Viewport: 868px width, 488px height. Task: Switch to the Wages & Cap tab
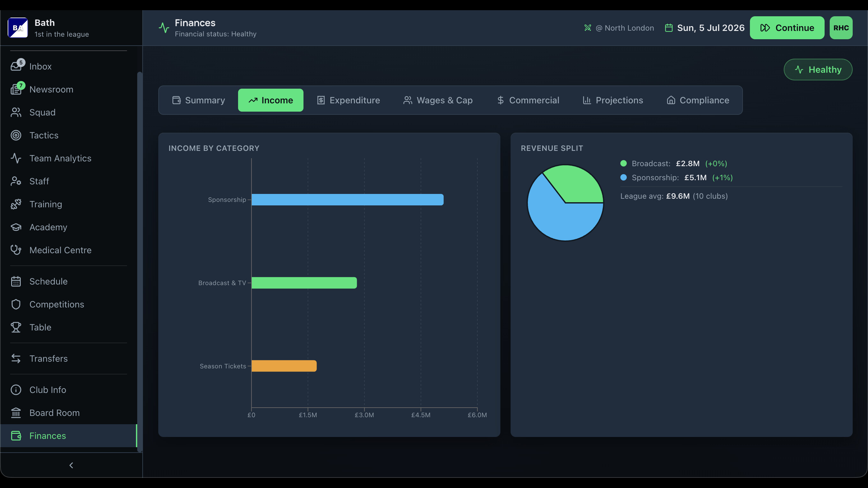[x=438, y=100]
